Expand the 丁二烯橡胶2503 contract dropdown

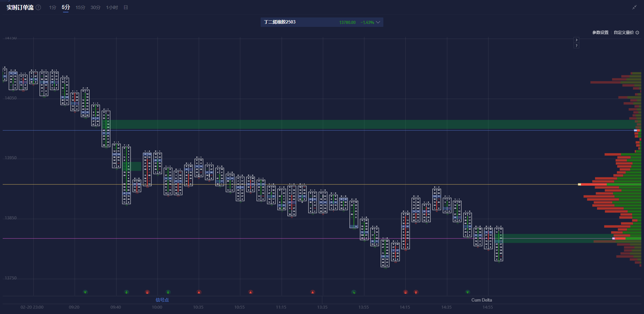pyautogui.click(x=378, y=22)
